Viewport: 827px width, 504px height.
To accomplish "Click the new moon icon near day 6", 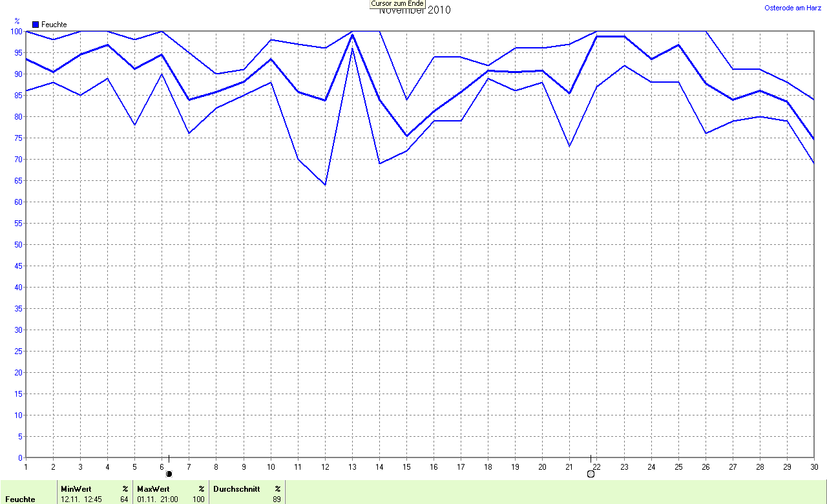I will pyautogui.click(x=169, y=474).
